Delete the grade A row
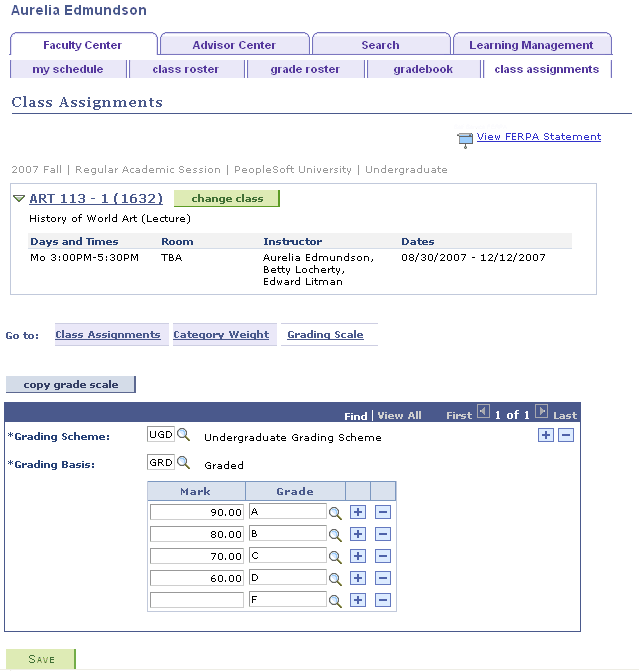639x671 pixels. click(x=383, y=512)
